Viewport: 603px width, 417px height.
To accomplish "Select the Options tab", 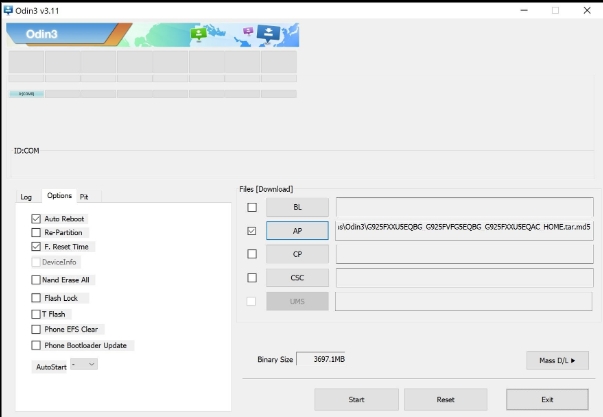I will (x=59, y=195).
